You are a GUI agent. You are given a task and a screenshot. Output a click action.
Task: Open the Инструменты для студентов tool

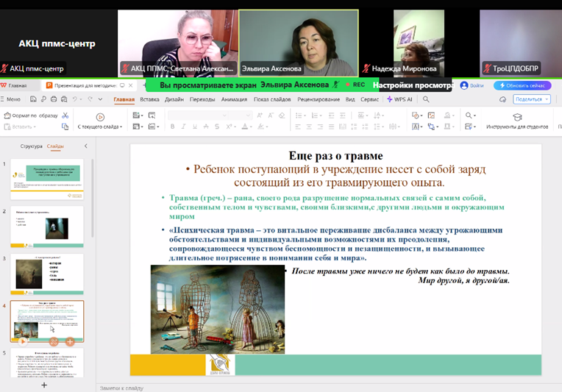point(517,121)
